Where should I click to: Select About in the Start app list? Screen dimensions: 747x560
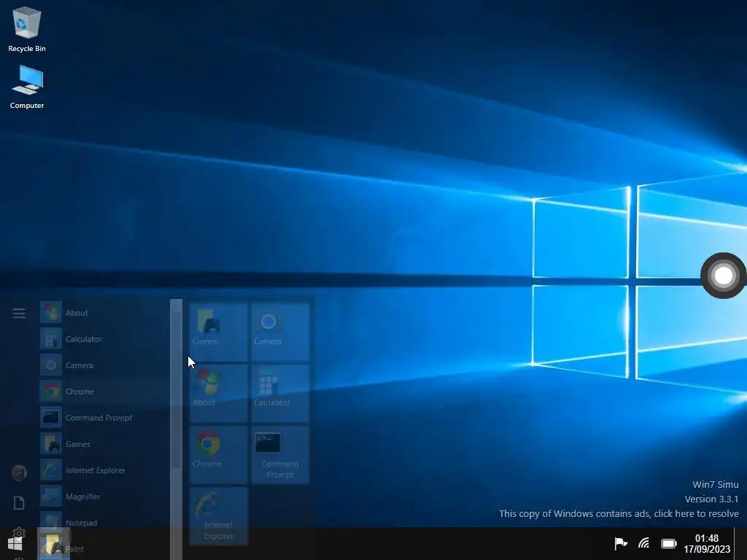coord(104,313)
